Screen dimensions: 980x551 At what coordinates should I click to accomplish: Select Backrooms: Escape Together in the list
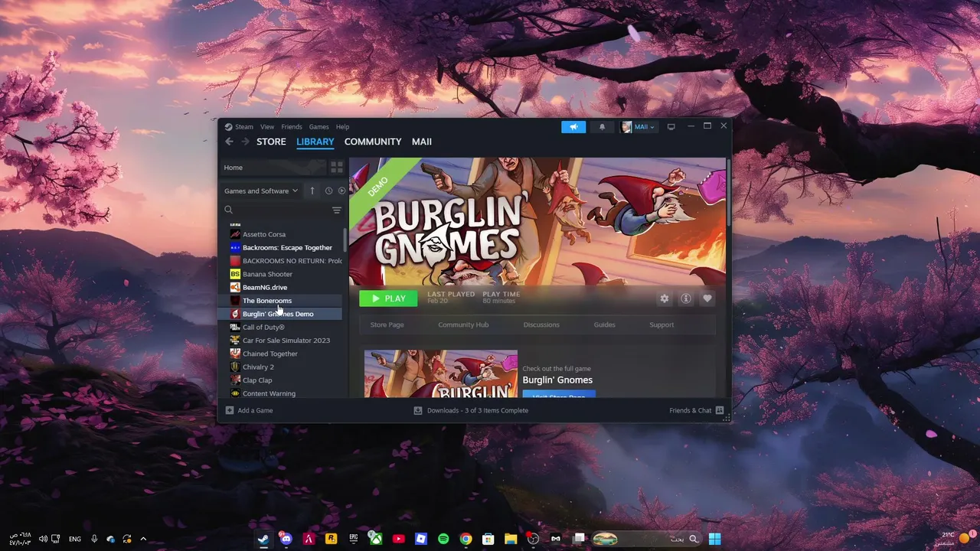[286, 247]
